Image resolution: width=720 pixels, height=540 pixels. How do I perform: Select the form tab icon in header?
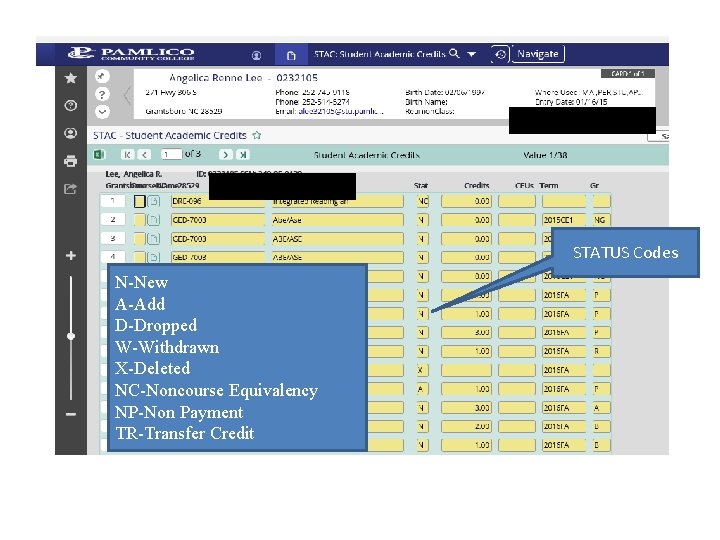click(291, 55)
